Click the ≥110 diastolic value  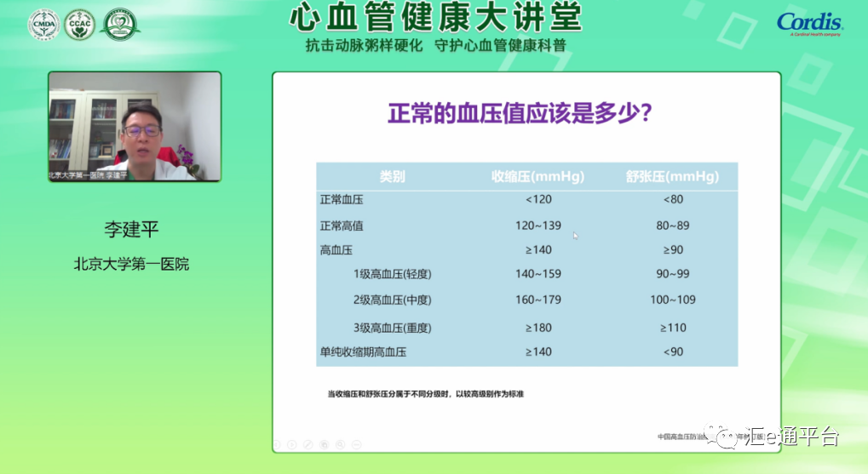(x=673, y=328)
